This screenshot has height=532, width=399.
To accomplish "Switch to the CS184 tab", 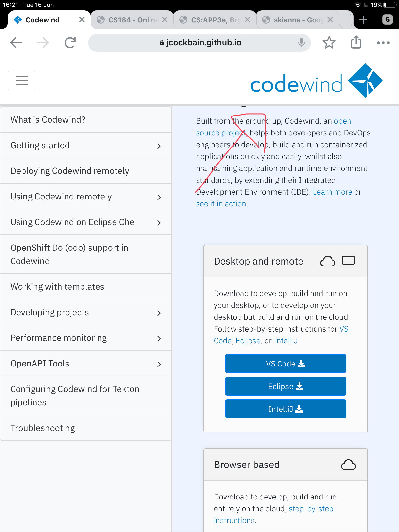I will pos(128,20).
